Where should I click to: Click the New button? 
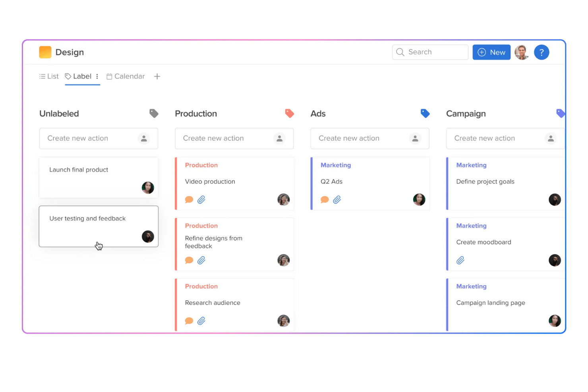point(491,52)
